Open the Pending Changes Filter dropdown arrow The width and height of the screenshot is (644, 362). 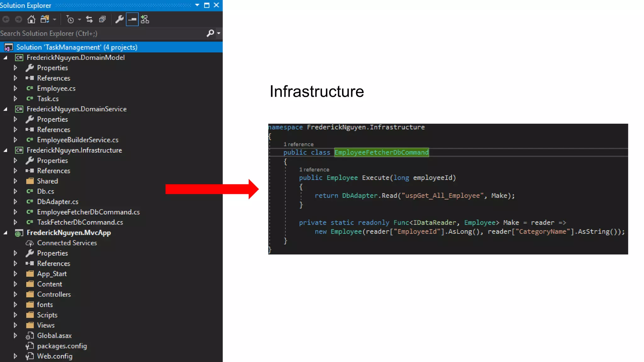click(79, 19)
